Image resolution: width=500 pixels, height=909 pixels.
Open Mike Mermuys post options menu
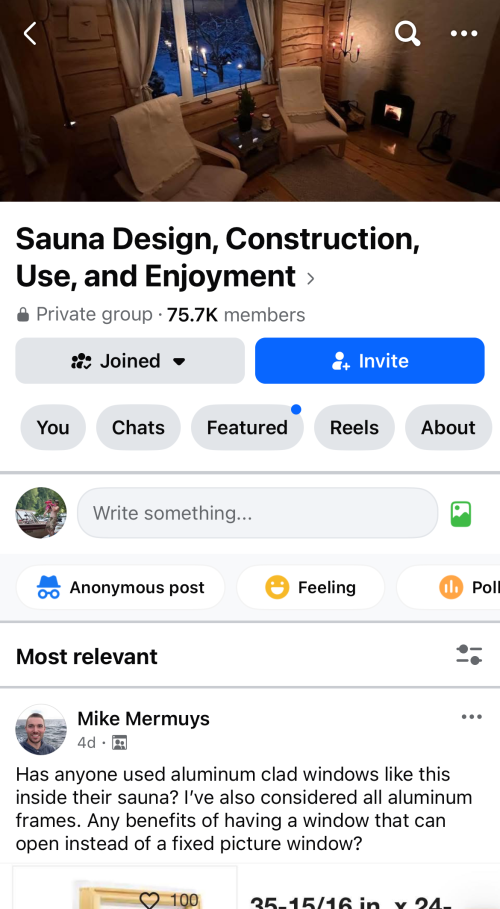coord(472,717)
